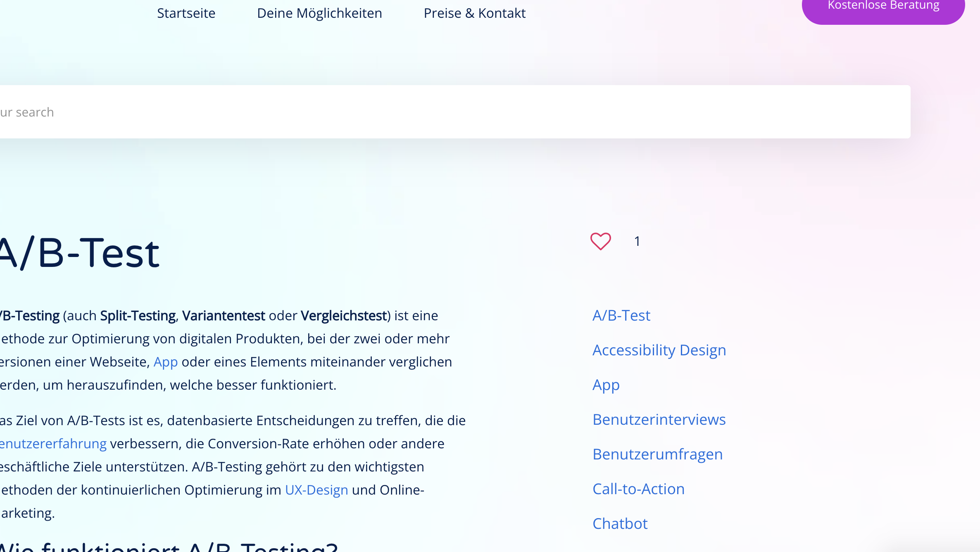Focus the search input field
Image resolution: width=980 pixels, height=552 pixels.
point(454,112)
